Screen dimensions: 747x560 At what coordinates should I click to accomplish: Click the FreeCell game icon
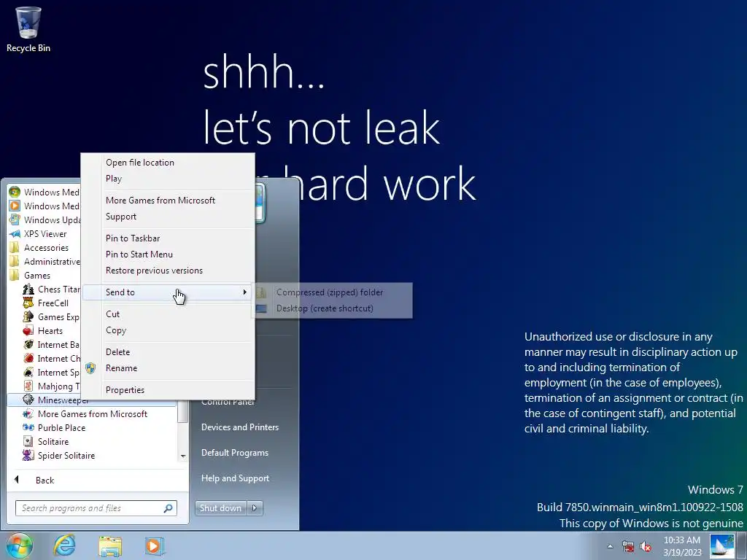(28, 303)
